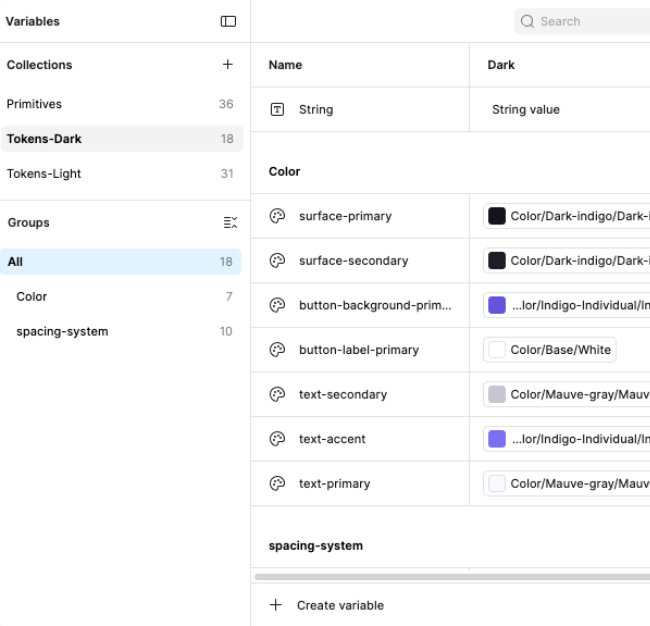This screenshot has width=650, height=626.
Task: Click the String value cell
Action: (560, 109)
